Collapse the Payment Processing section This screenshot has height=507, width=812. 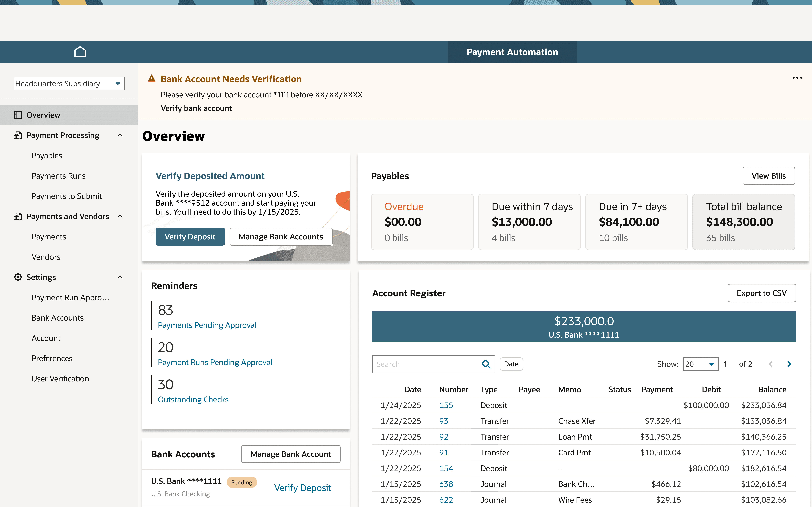(120, 135)
